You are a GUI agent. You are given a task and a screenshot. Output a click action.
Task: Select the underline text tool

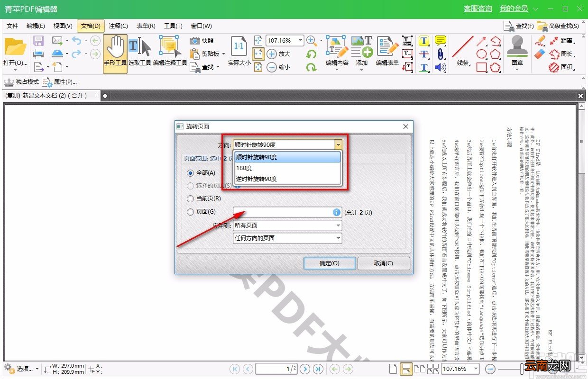point(424,67)
